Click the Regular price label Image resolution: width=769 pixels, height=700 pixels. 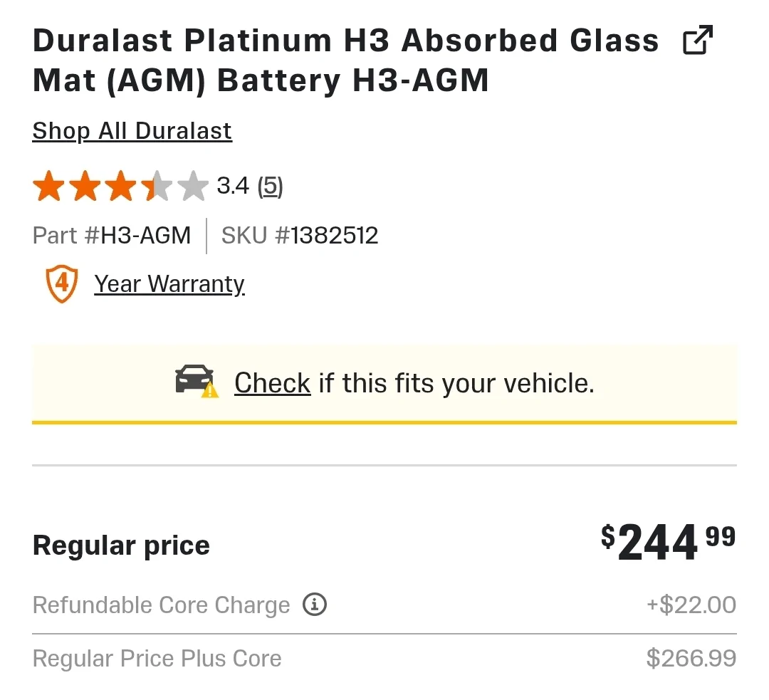pos(121,545)
